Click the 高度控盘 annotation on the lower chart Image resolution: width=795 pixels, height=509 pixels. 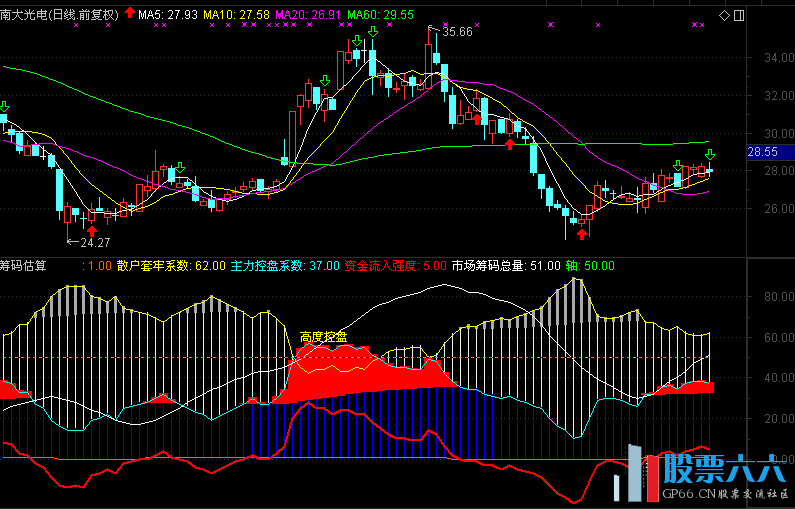tap(323, 337)
